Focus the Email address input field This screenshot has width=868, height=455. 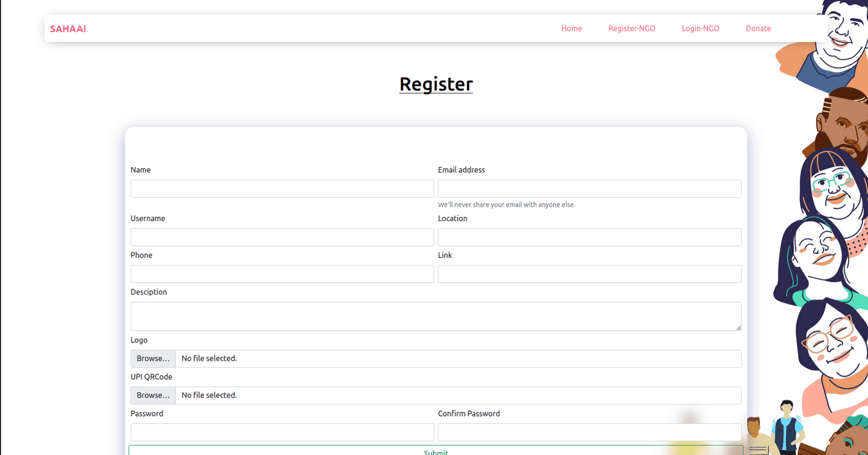[590, 189]
